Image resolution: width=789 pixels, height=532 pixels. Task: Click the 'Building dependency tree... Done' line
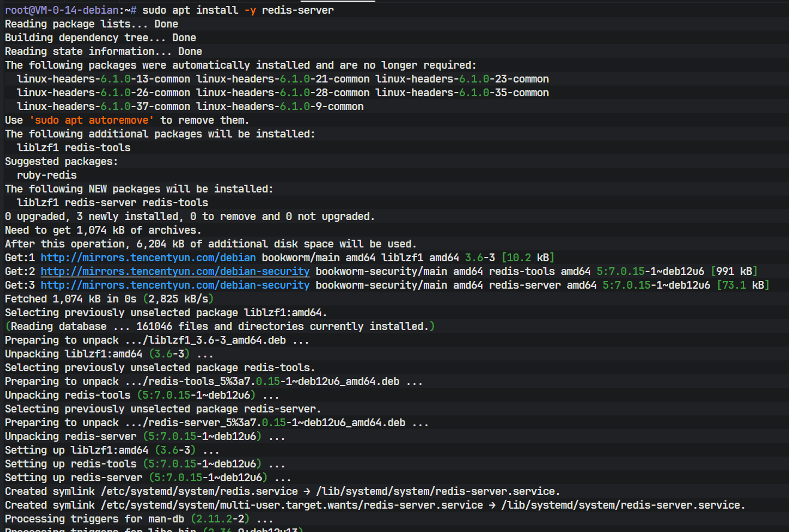coord(100,38)
